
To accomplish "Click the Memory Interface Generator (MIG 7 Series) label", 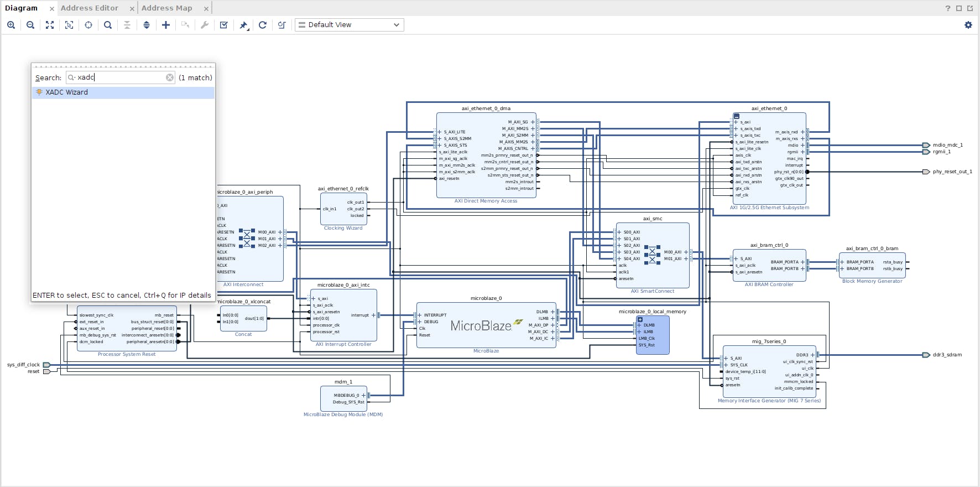I will coord(769,401).
